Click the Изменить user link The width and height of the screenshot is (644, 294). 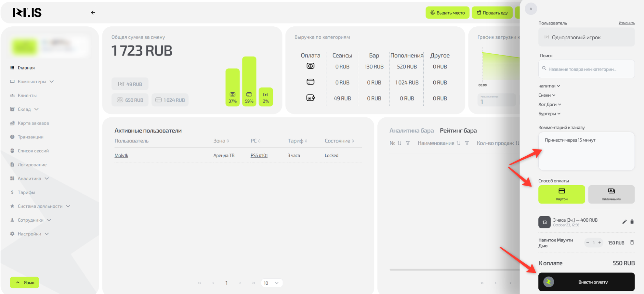click(626, 23)
